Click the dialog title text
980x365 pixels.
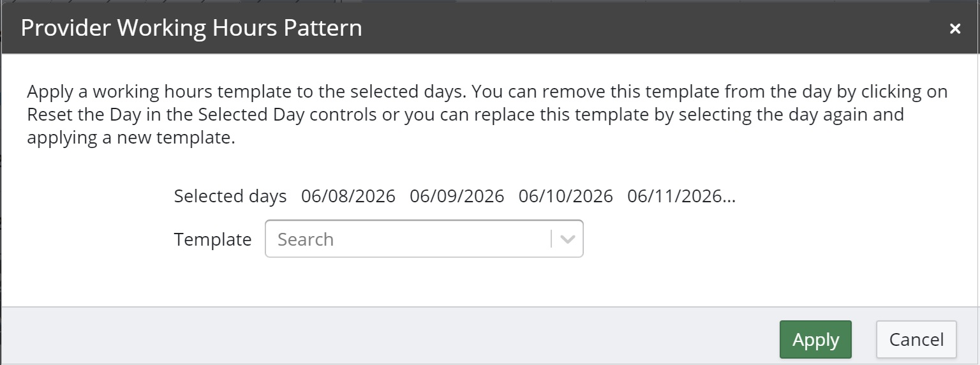191,28
